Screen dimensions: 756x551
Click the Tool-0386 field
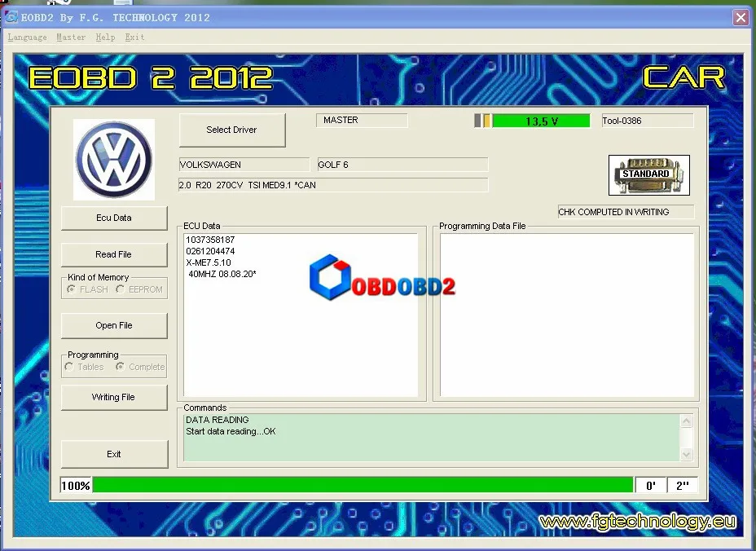pos(648,121)
